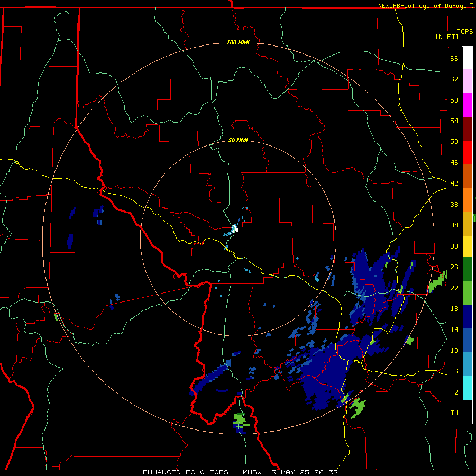The height and width of the screenshot is (476, 476).
Task: Click the "66" legend value
Action: (454, 58)
